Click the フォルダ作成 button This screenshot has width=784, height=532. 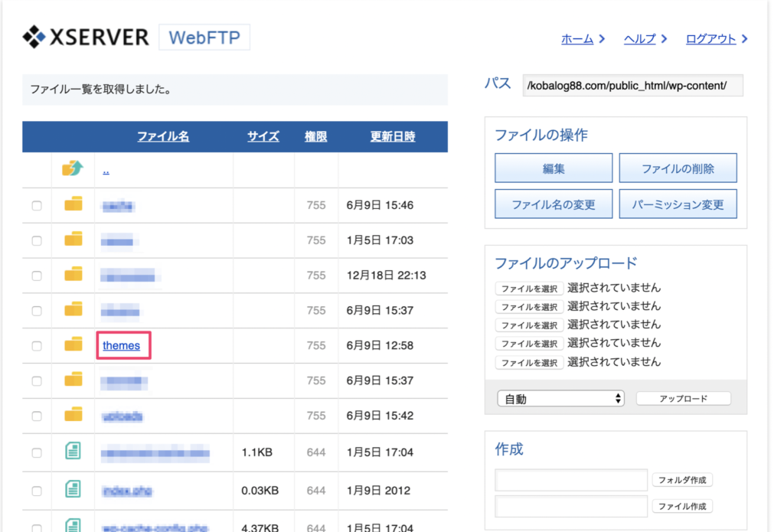point(682,480)
